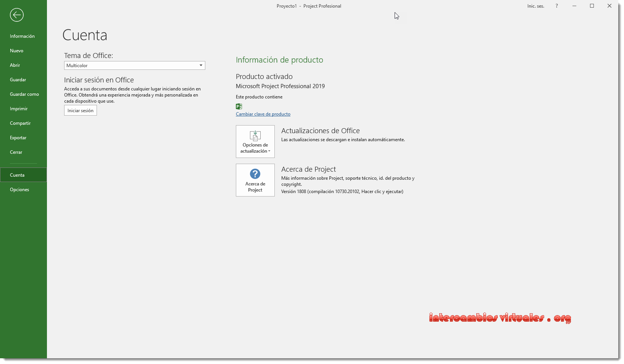Click the Iniciar sesión en Office heading

(x=99, y=80)
